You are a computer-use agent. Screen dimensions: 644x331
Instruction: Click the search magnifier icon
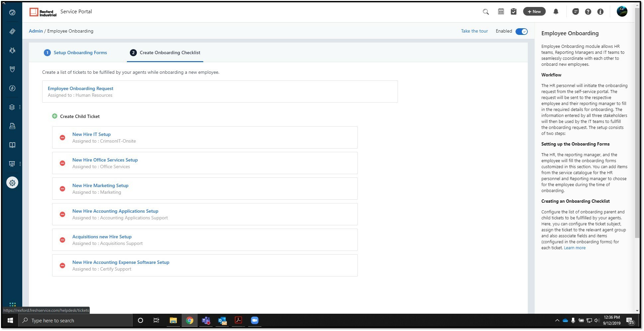[486, 12]
